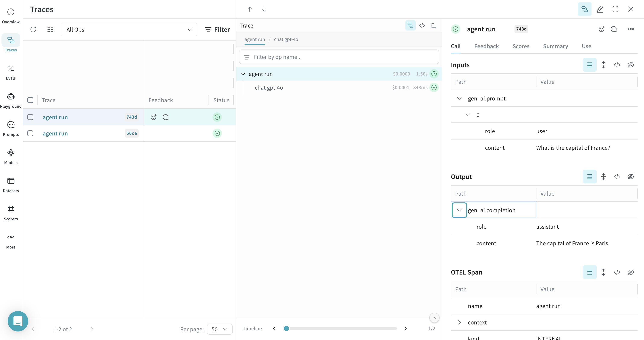
Task: Open intercom chat bubble
Action: click(x=18, y=321)
